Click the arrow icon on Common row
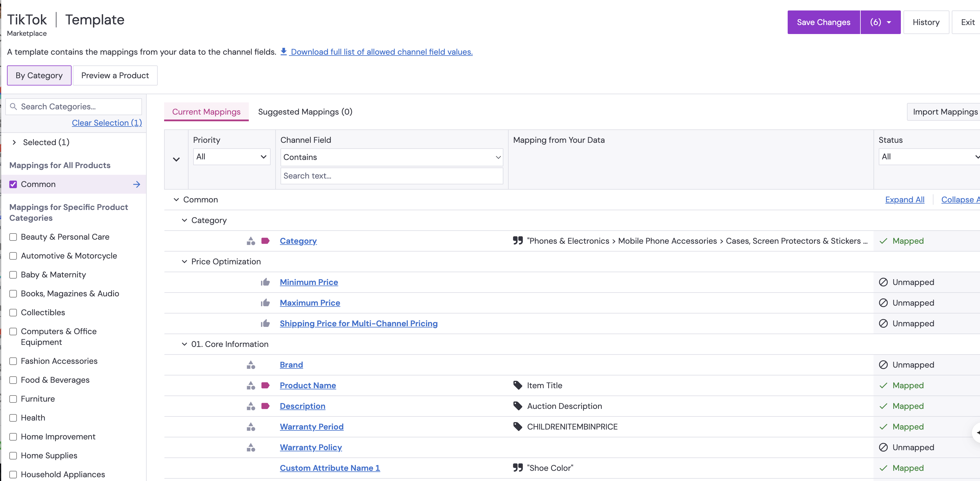Screen dimensions: 980x481 136,184
